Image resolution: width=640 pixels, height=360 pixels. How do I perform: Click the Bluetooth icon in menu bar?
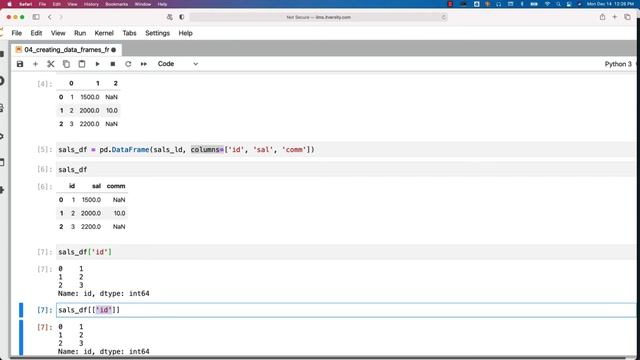tap(522, 4)
